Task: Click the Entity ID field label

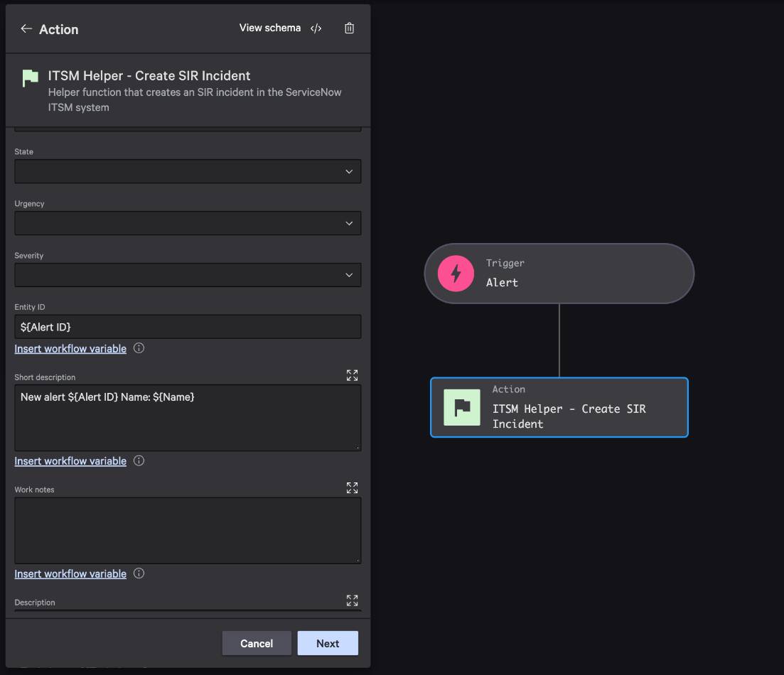Action: [30, 307]
